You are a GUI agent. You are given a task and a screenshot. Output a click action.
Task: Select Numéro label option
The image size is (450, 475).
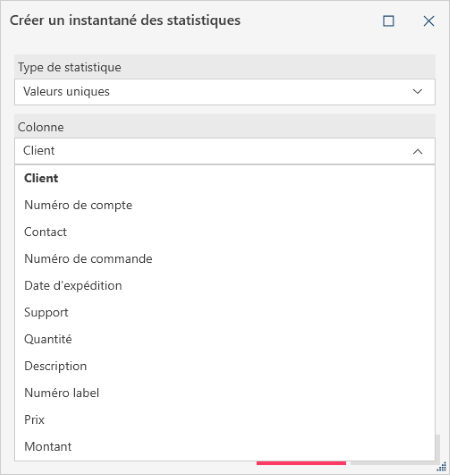[x=225, y=393]
